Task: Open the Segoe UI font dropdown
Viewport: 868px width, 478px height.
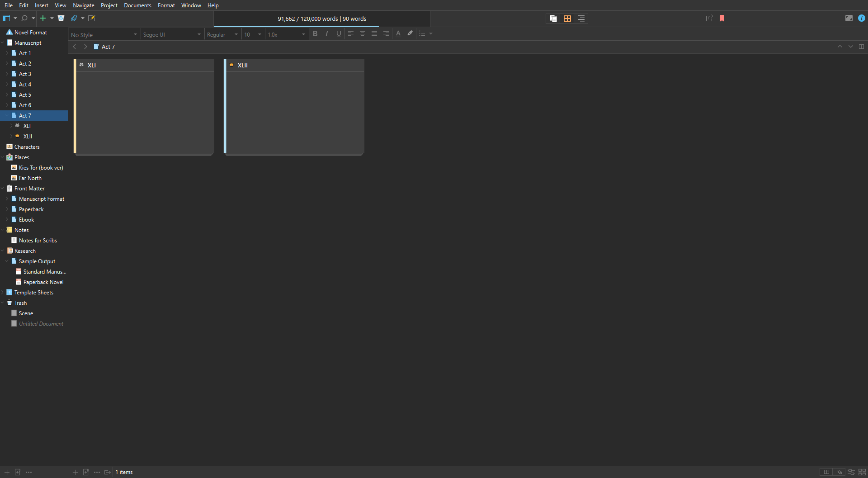Action: pyautogui.click(x=171, y=35)
